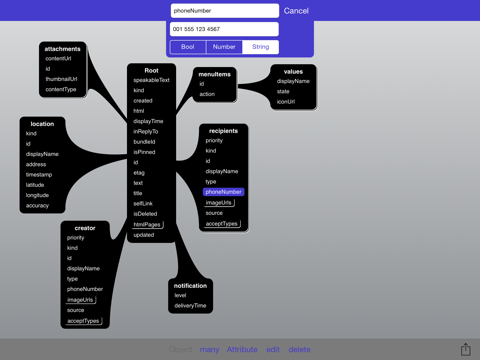Select action in menuItems

(x=207, y=94)
